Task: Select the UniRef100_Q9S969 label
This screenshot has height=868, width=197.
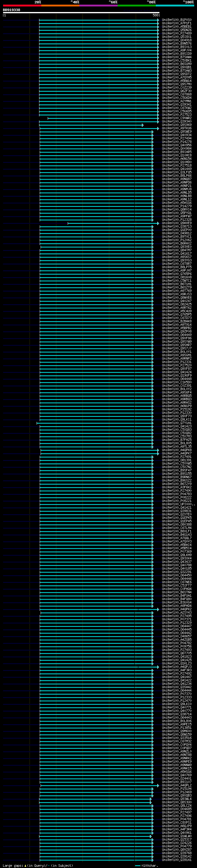Action: [x=176, y=125]
